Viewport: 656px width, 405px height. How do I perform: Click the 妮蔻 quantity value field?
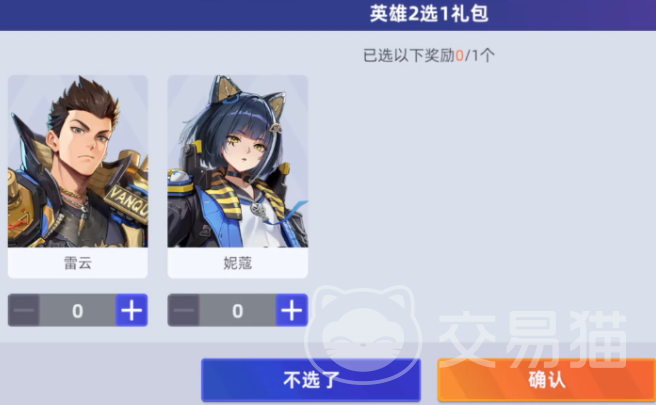pyautogui.click(x=238, y=310)
